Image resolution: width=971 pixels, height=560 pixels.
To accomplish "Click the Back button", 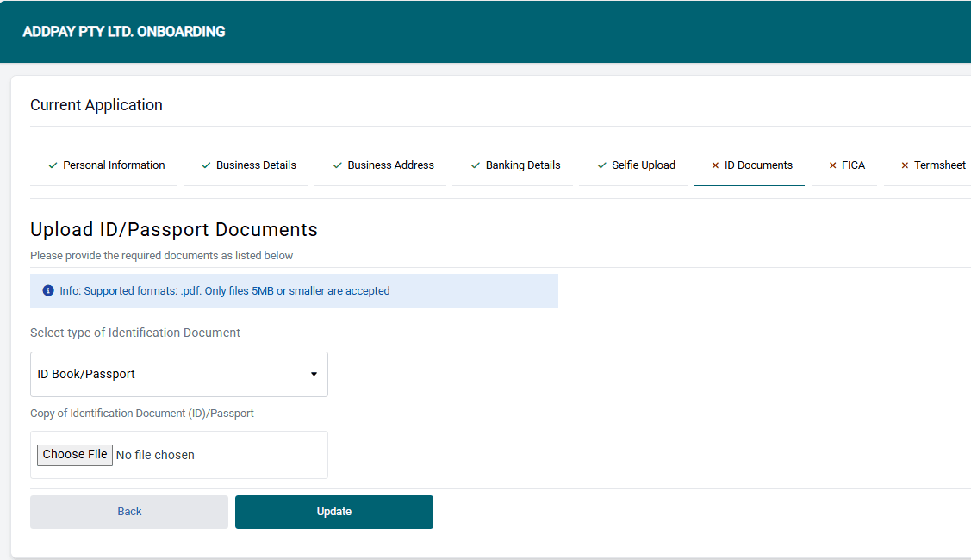I will [129, 512].
